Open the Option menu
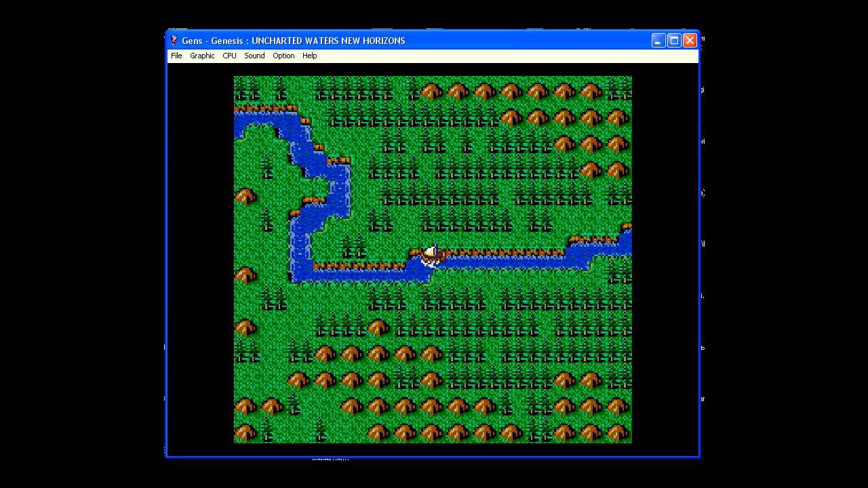Image resolution: width=868 pixels, height=488 pixels. coord(283,56)
